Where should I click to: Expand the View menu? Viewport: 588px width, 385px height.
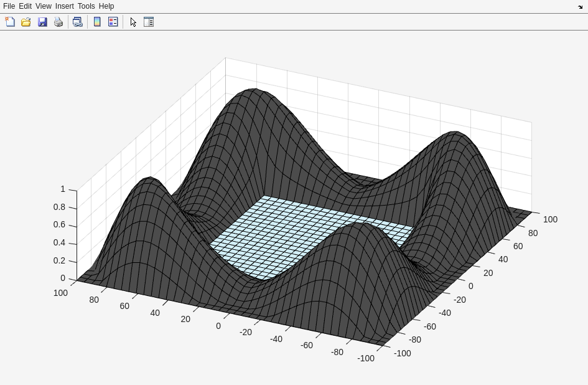tap(43, 6)
